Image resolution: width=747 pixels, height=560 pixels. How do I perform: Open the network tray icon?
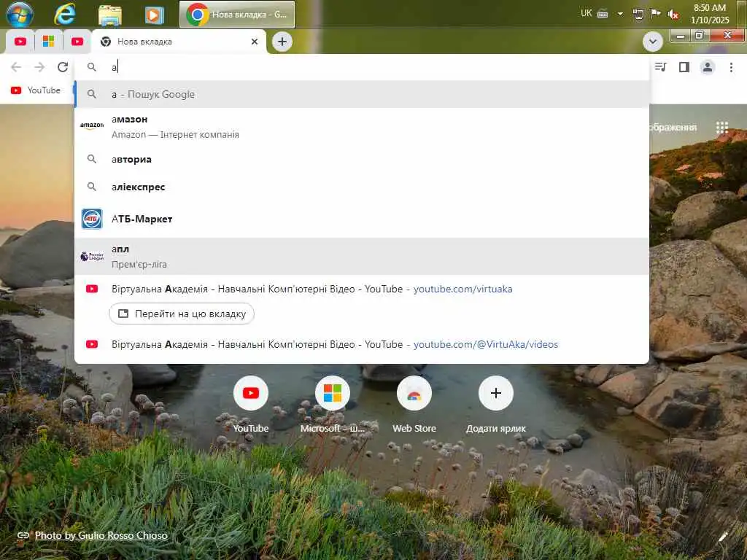pyautogui.click(x=638, y=14)
